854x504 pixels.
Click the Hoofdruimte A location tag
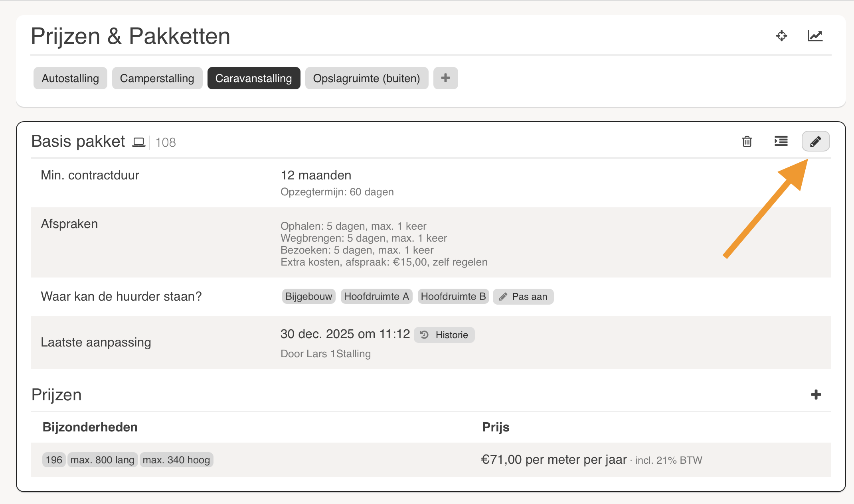click(376, 297)
